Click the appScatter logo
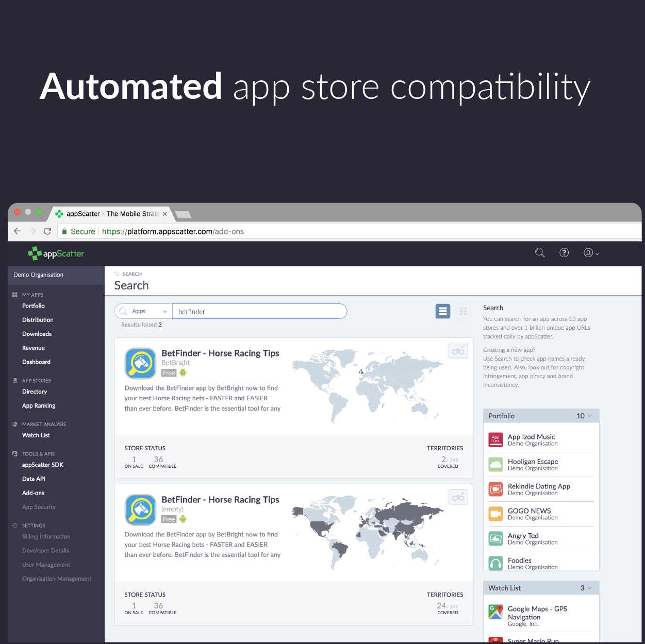The height and width of the screenshot is (644, 645). 56,253
